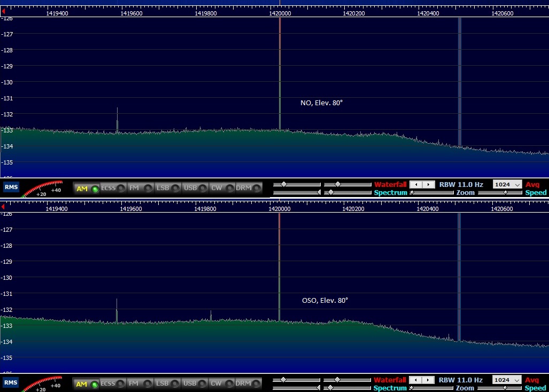Select CW mode in the upper NO panel
Screen dimensions: 549x392
[222, 188]
